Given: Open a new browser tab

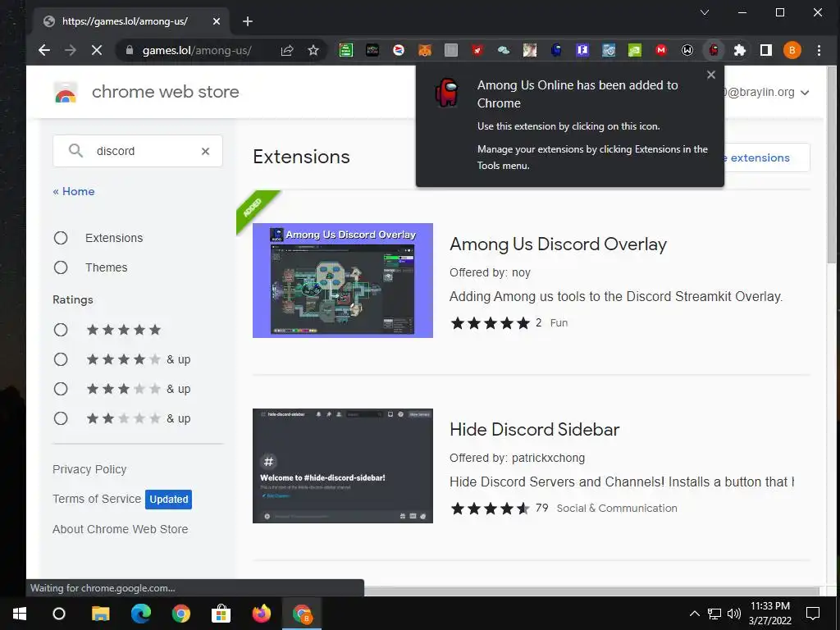Looking at the screenshot, I should point(248,21).
